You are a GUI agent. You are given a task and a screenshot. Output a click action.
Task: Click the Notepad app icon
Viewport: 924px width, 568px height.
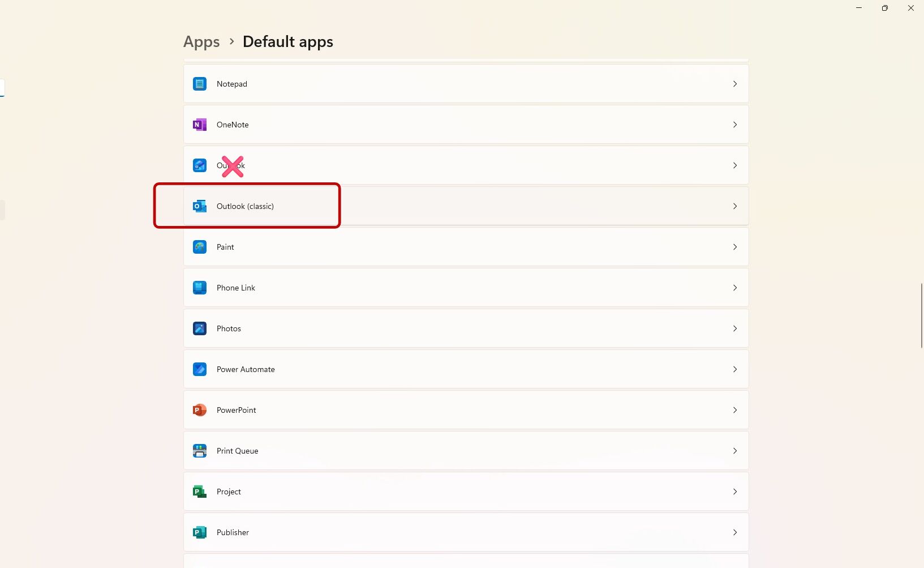click(x=200, y=84)
